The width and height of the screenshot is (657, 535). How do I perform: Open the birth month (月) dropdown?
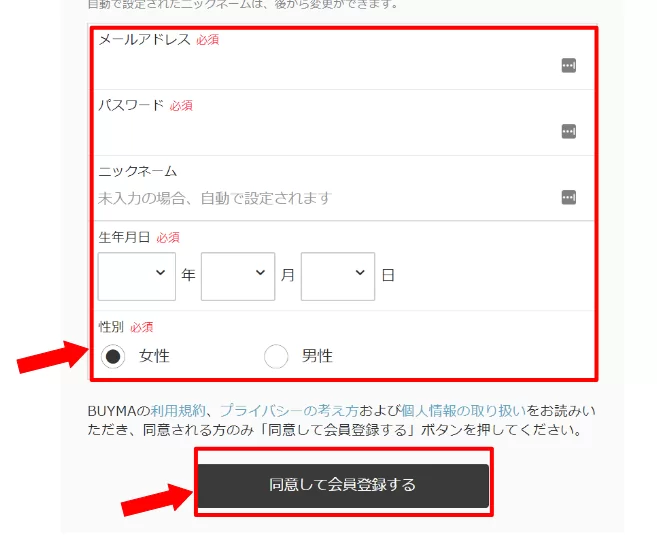pyautogui.click(x=238, y=276)
